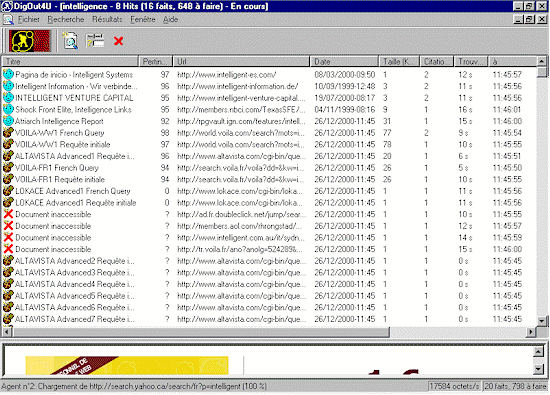
Task: Click red X icon of fr.voila.fr inaccessible row
Action: click(8, 249)
